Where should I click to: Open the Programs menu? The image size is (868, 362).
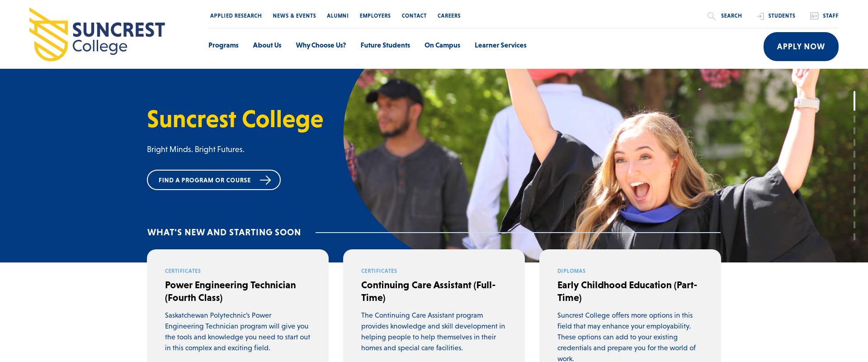click(x=223, y=45)
